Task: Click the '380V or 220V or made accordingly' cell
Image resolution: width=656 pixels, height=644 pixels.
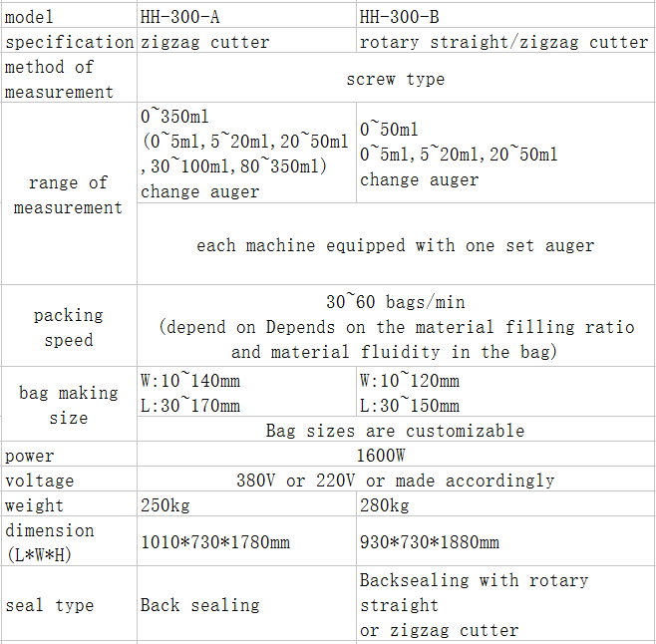Action: pyautogui.click(x=395, y=481)
